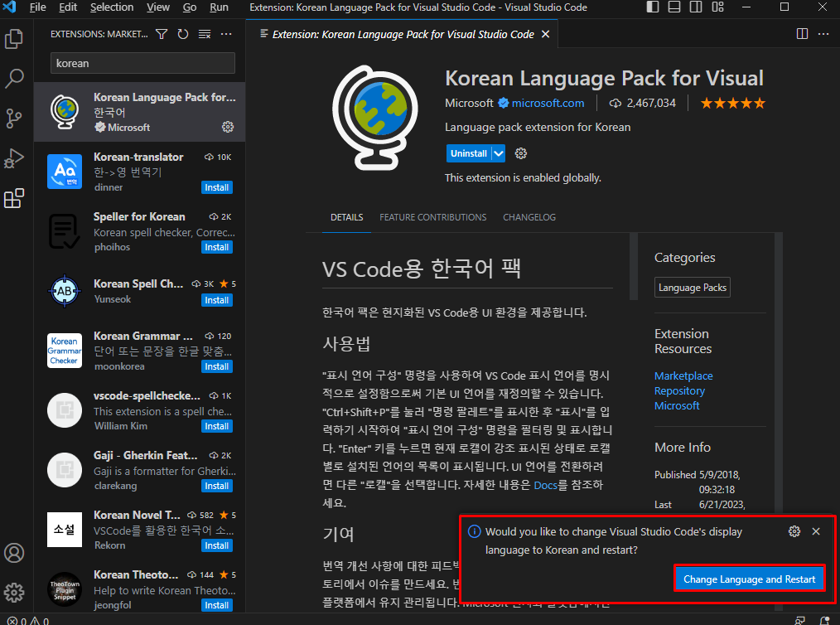
Task: Open the Search view in activity bar
Action: pyautogui.click(x=14, y=79)
